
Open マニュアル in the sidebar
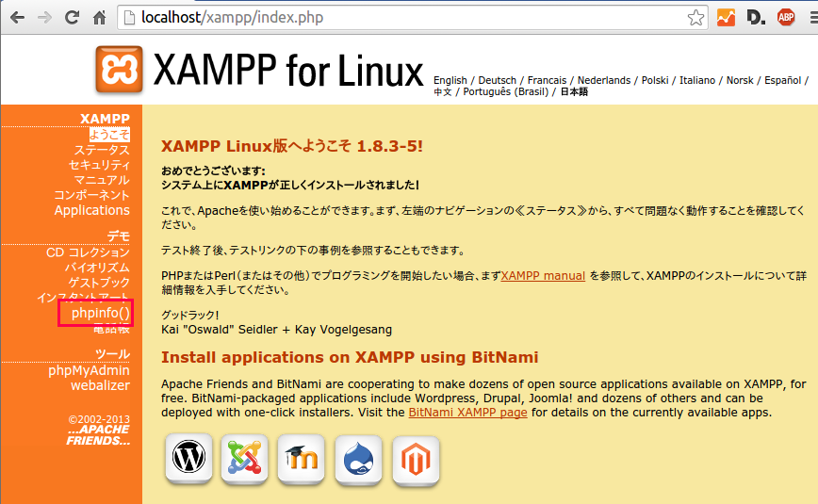[102, 180]
